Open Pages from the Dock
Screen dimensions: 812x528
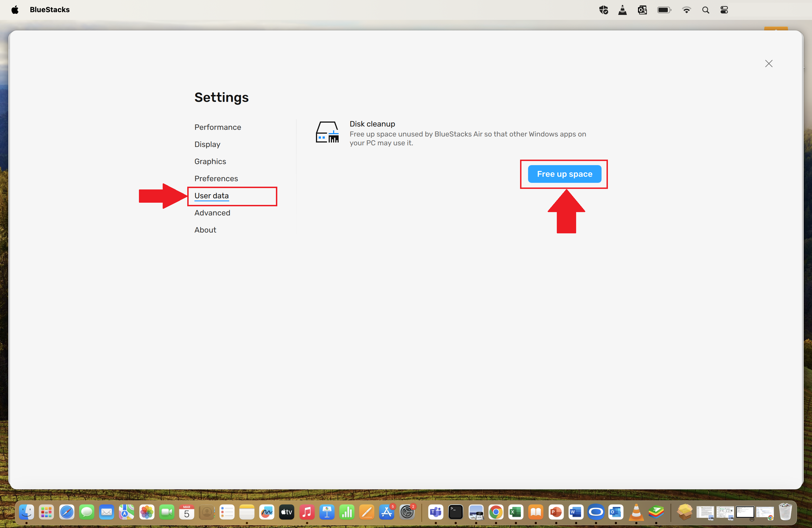[x=367, y=512]
